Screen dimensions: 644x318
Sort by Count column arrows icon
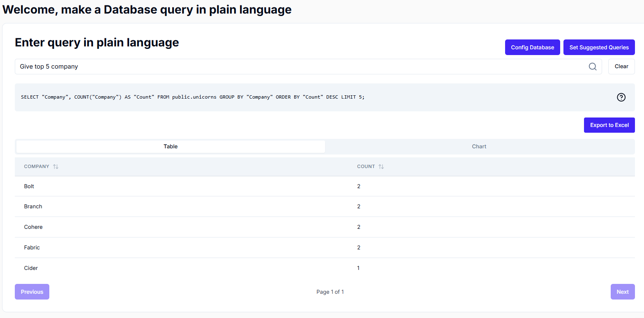tap(381, 167)
